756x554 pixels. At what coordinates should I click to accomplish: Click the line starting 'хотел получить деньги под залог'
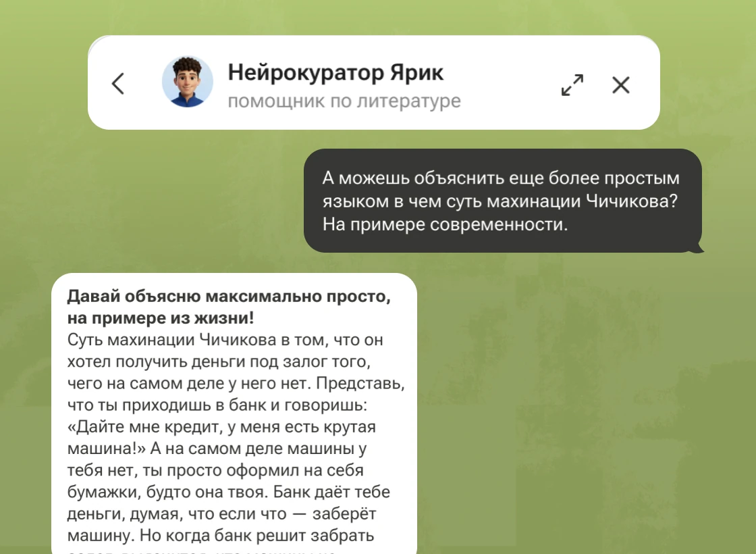(x=218, y=362)
